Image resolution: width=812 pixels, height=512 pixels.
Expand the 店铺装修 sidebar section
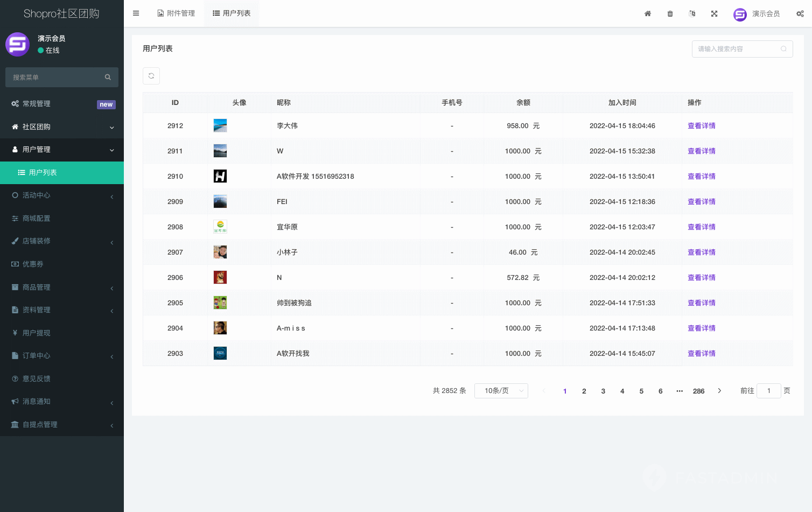62,241
